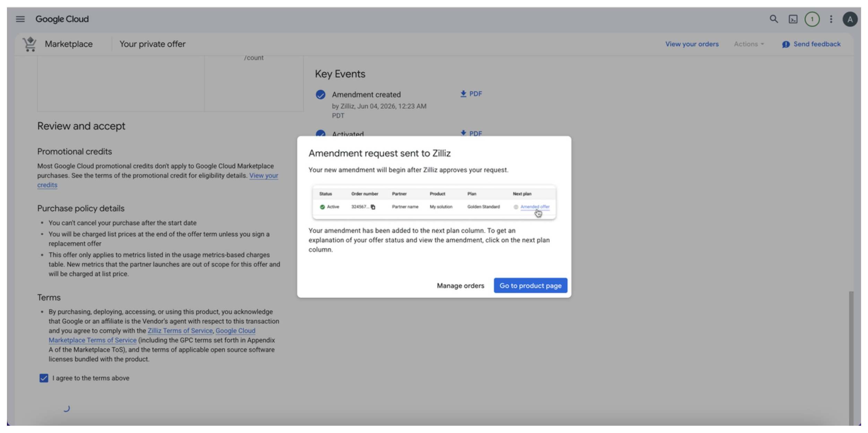Download PDF for Amendment created event
868x433 pixels.
471,94
